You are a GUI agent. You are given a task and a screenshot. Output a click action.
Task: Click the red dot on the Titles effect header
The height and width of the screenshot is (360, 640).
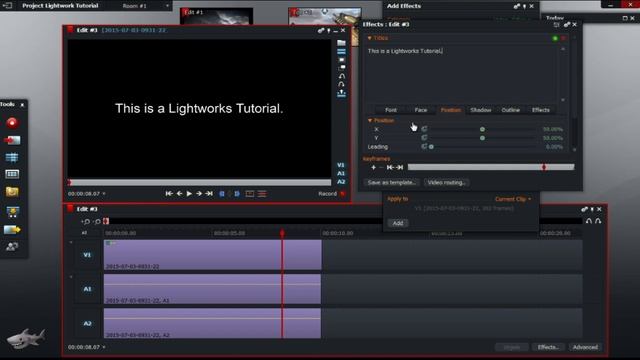click(564, 38)
